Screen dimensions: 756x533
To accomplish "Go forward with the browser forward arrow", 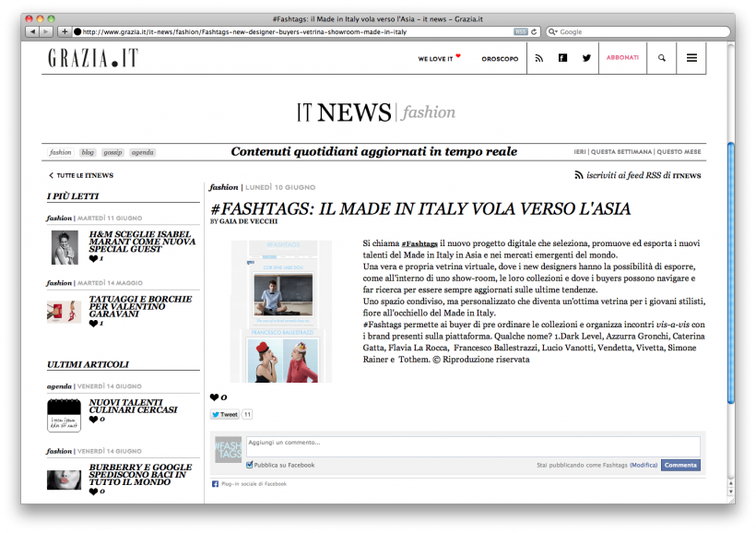I will click(46, 32).
